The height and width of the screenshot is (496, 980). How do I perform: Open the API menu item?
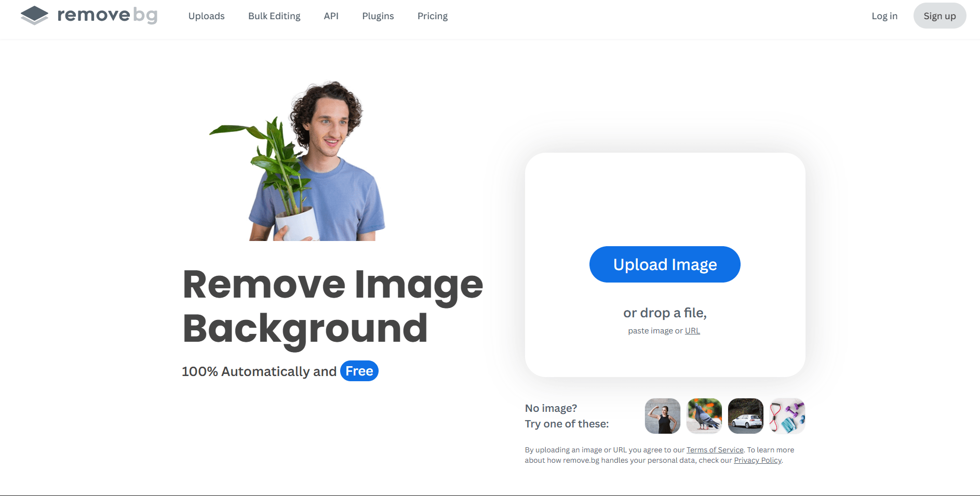click(331, 16)
